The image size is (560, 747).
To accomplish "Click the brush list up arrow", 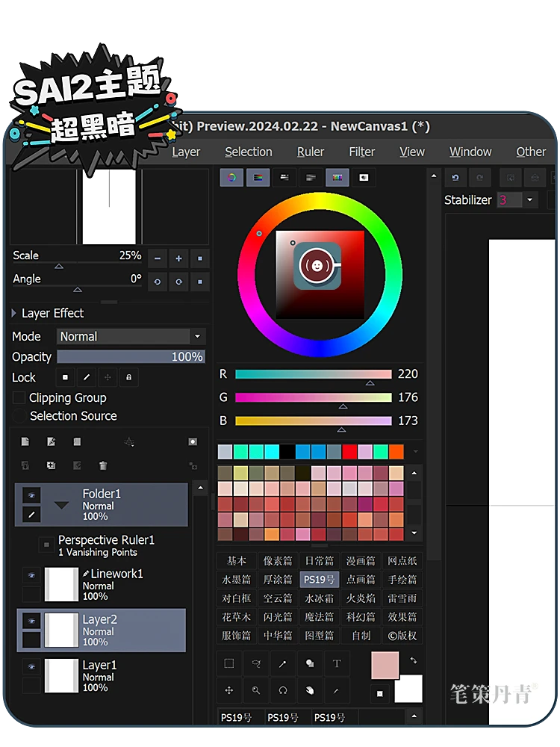I will click(414, 716).
